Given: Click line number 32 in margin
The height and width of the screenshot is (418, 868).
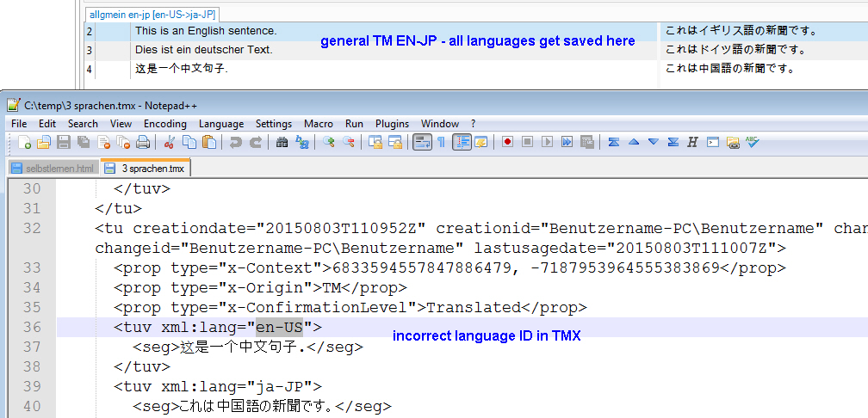Looking at the screenshot, I should point(32,229).
